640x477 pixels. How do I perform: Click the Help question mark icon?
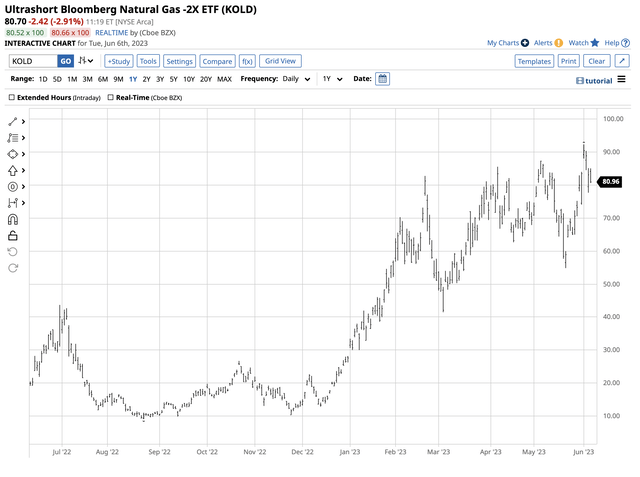pos(626,43)
